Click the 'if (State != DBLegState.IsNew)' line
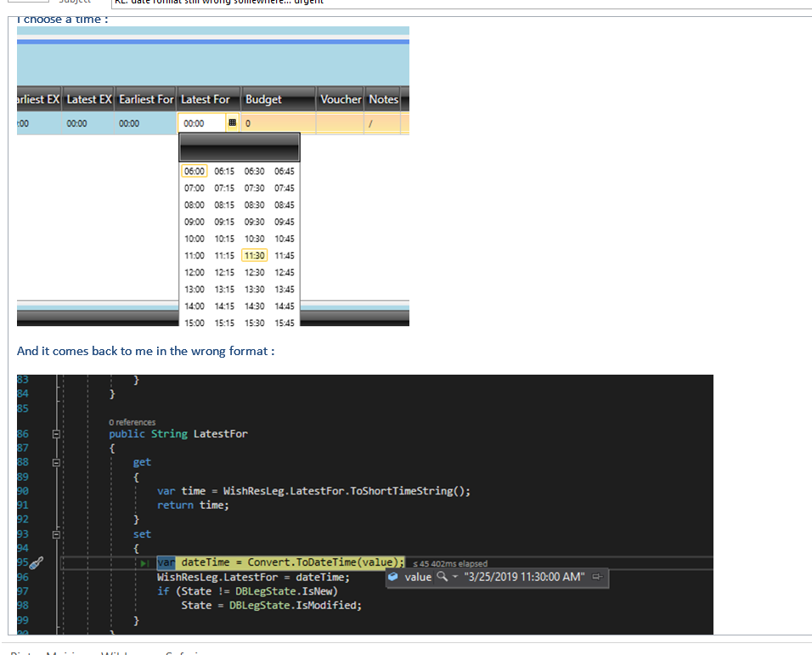Screen dimensions: 812x655 tap(247, 591)
